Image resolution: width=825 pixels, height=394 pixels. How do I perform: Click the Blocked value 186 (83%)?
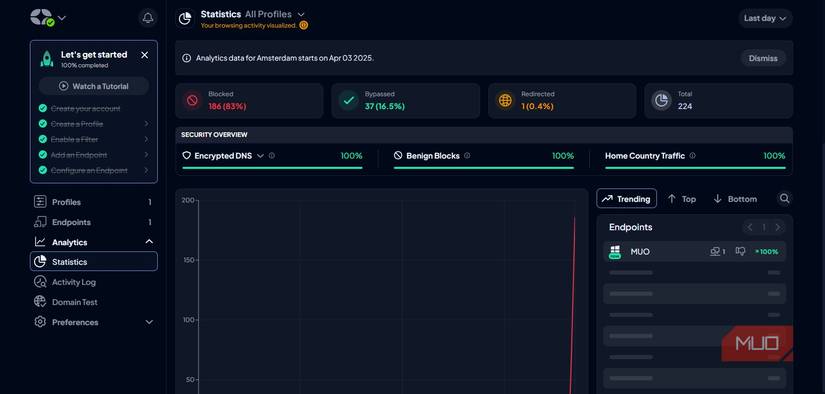227,106
